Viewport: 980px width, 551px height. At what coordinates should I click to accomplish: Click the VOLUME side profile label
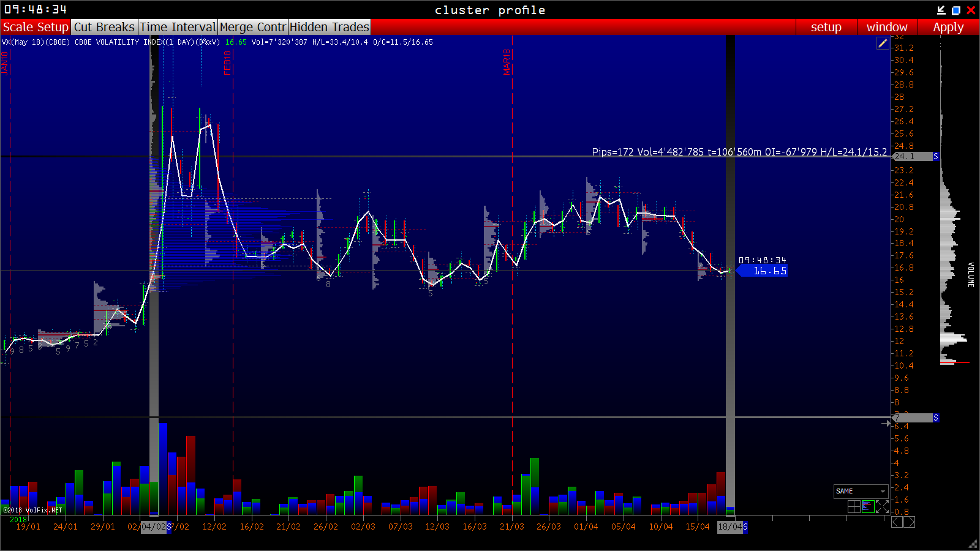971,274
